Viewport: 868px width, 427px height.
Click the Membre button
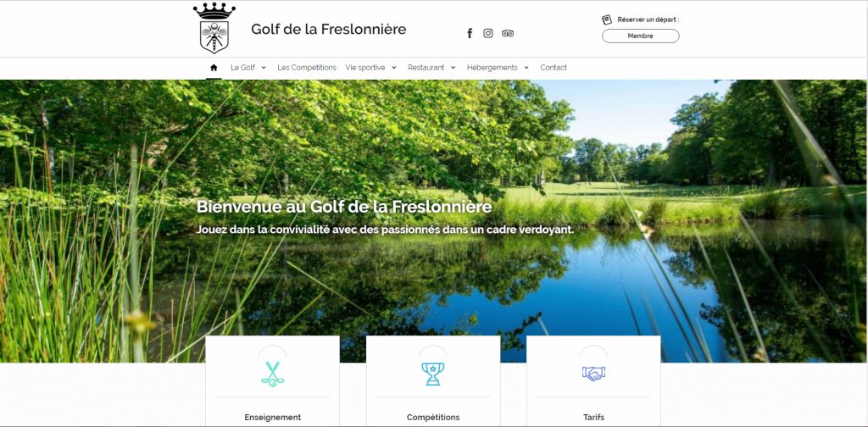tap(641, 36)
